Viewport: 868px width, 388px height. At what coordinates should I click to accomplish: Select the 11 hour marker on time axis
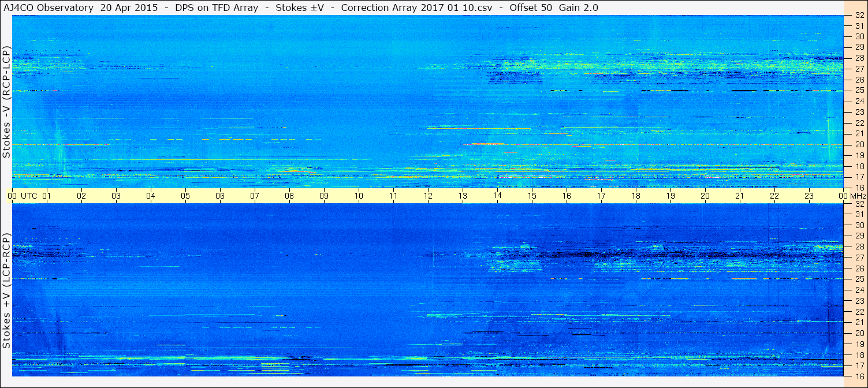[393, 196]
